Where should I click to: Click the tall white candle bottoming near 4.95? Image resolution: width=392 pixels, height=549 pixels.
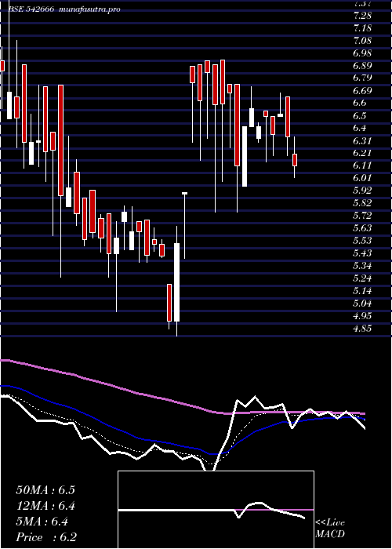[x=177, y=282]
